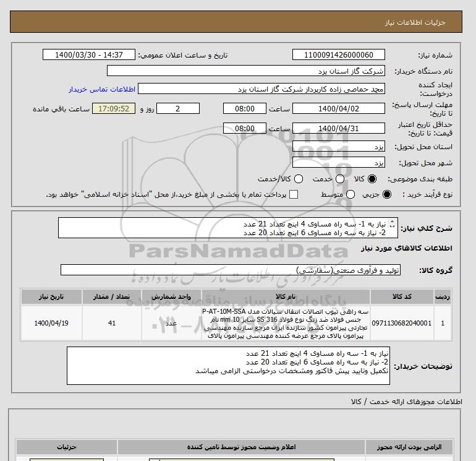Click the buyer organization name field
The height and width of the screenshot is (461, 476).
click(246, 71)
